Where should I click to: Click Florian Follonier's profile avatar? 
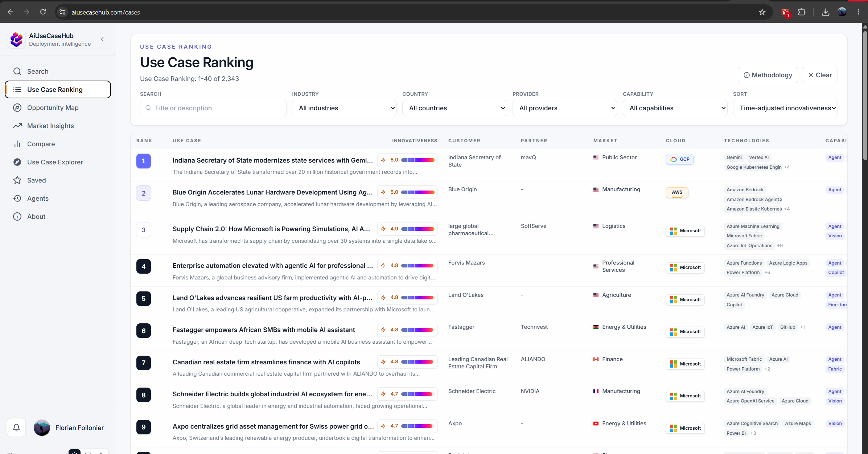tap(42, 428)
